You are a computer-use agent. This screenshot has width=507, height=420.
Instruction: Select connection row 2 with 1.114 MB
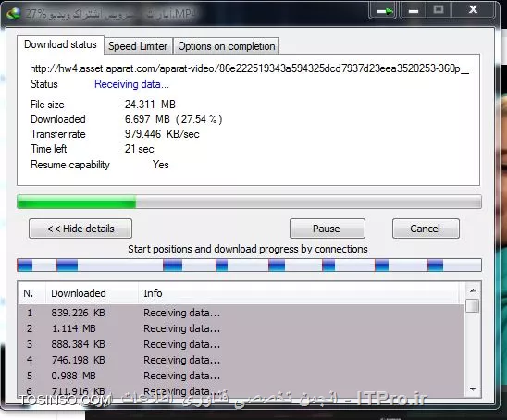241,328
